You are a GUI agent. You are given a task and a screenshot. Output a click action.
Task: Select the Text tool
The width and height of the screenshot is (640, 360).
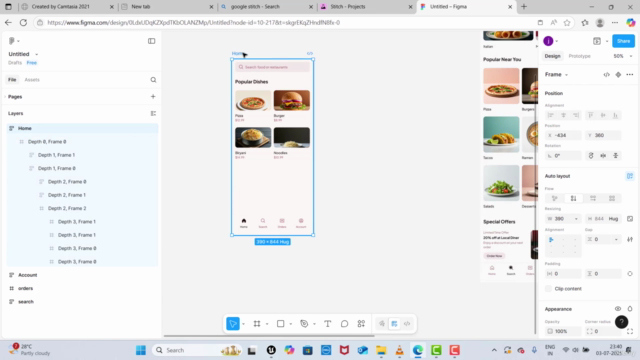(x=327, y=324)
